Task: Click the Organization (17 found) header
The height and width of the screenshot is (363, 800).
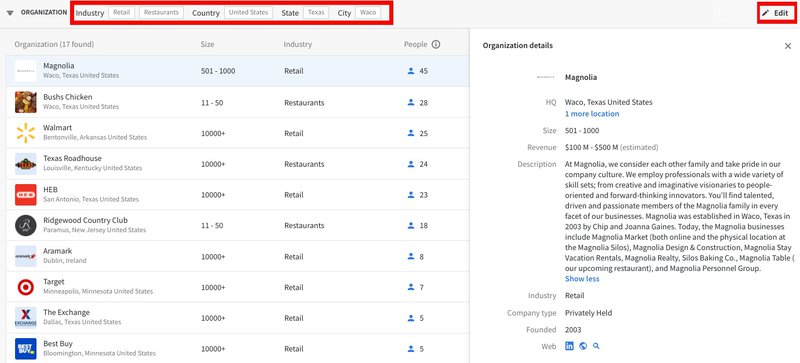Action: (x=54, y=44)
